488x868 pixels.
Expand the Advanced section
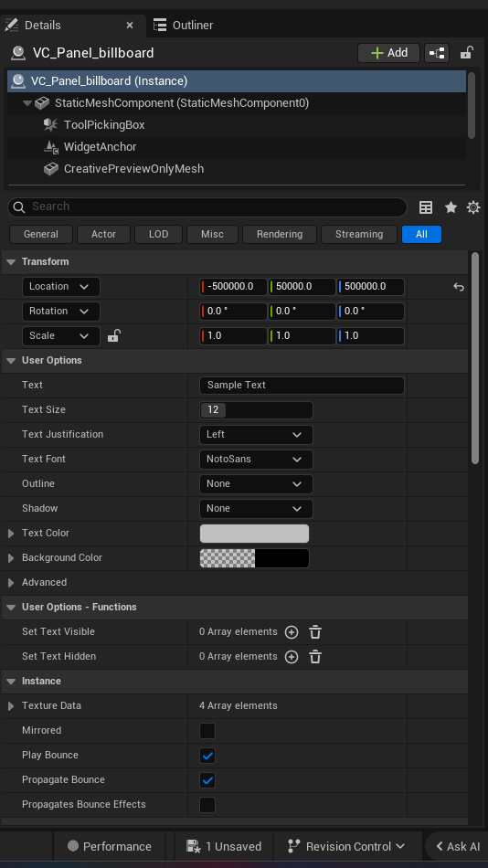11,582
